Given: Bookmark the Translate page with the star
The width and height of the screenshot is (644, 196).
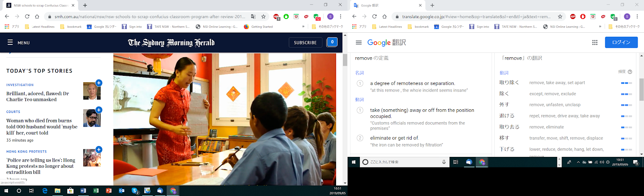Looking at the screenshot, I should coord(560,17).
